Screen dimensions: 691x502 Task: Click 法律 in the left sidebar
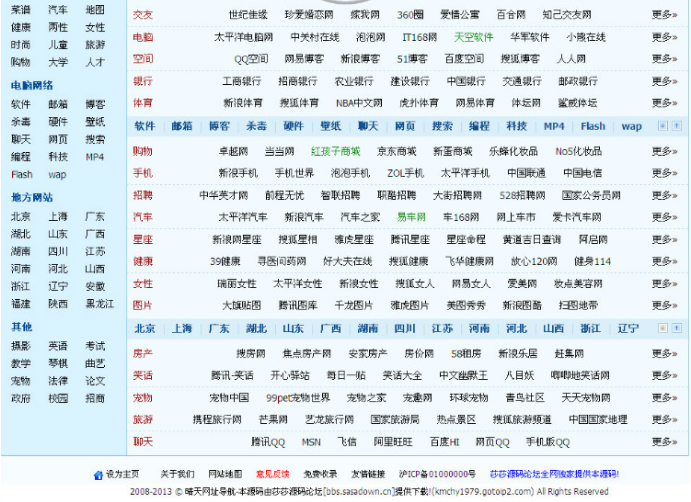(58, 381)
